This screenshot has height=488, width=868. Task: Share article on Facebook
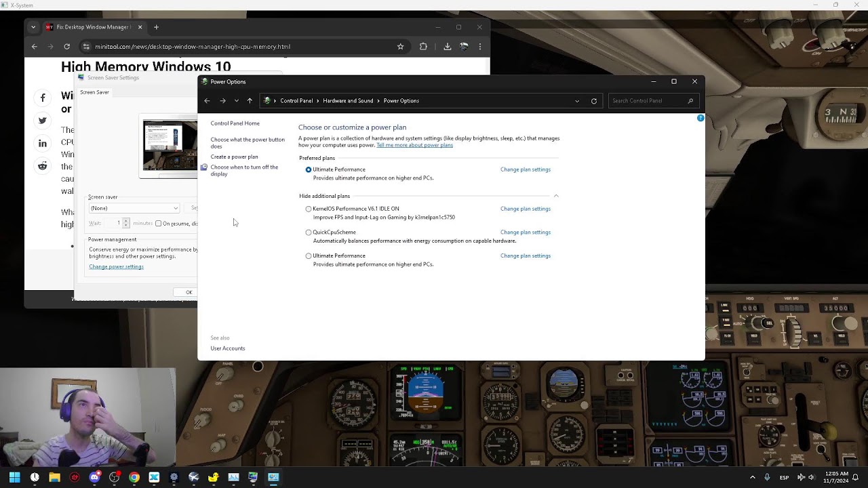[43, 98]
